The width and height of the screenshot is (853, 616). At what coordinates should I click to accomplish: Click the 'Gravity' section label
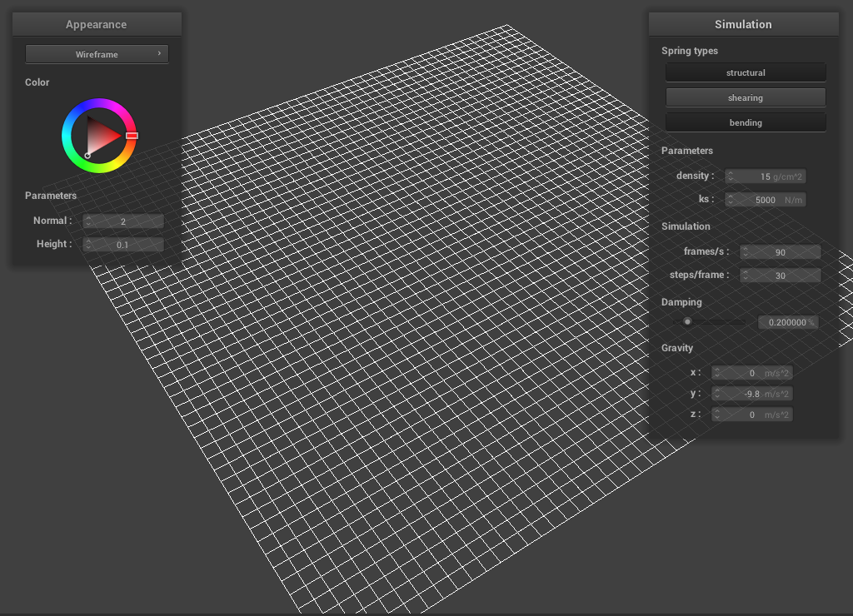(x=676, y=348)
